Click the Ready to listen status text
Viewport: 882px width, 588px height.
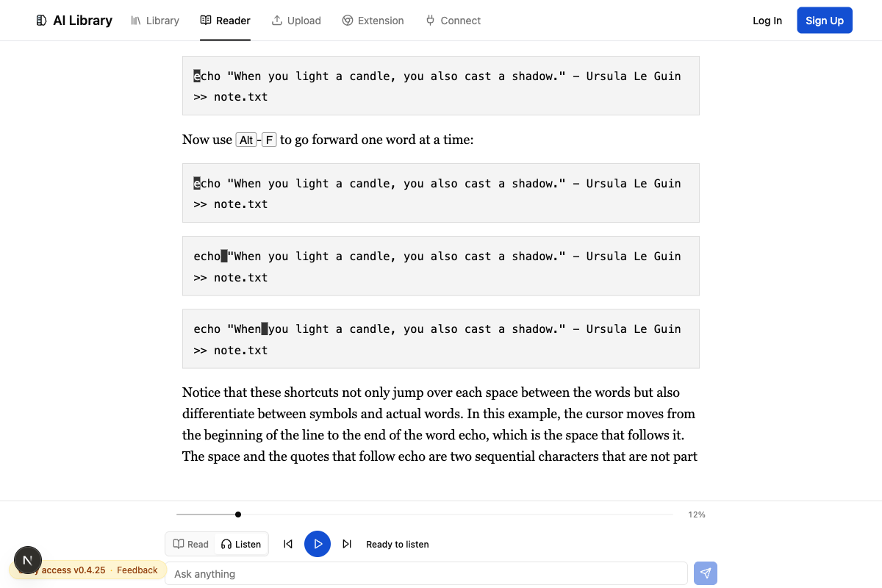[398, 545]
